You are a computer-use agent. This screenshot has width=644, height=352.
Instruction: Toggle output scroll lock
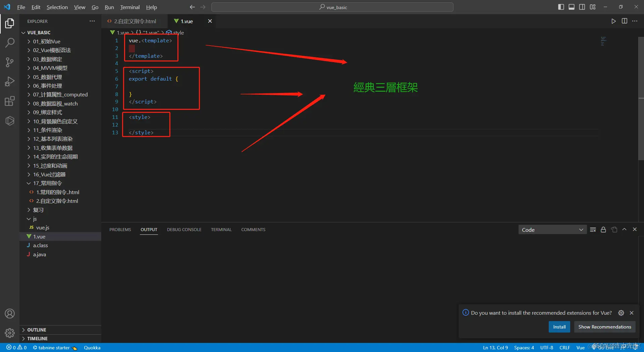click(x=603, y=230)
